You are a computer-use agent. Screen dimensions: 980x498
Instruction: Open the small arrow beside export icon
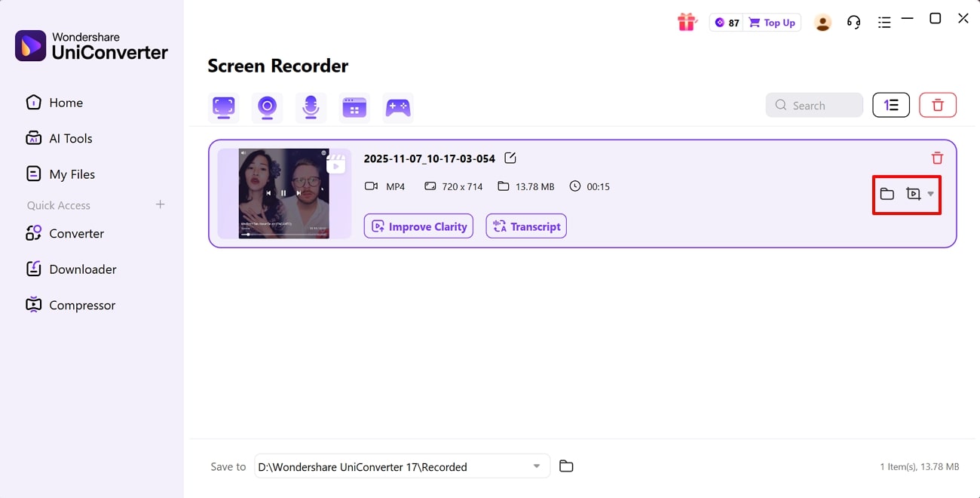tap(929, 194)
